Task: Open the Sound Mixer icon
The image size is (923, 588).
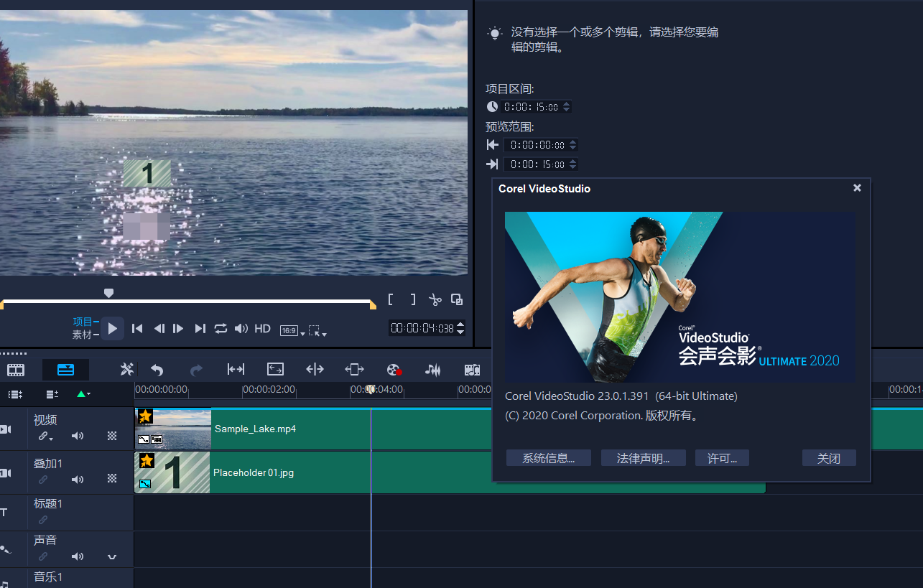Action: coord(432,370)
